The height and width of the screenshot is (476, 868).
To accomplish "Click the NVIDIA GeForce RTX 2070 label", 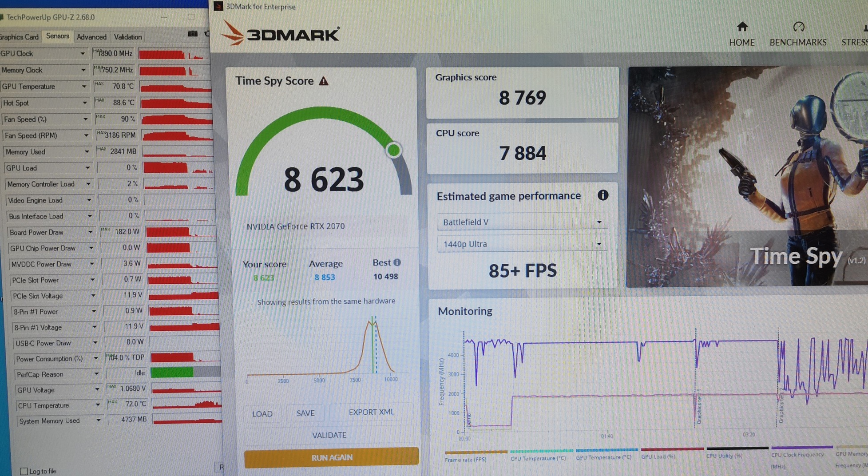I will (296, 226).
